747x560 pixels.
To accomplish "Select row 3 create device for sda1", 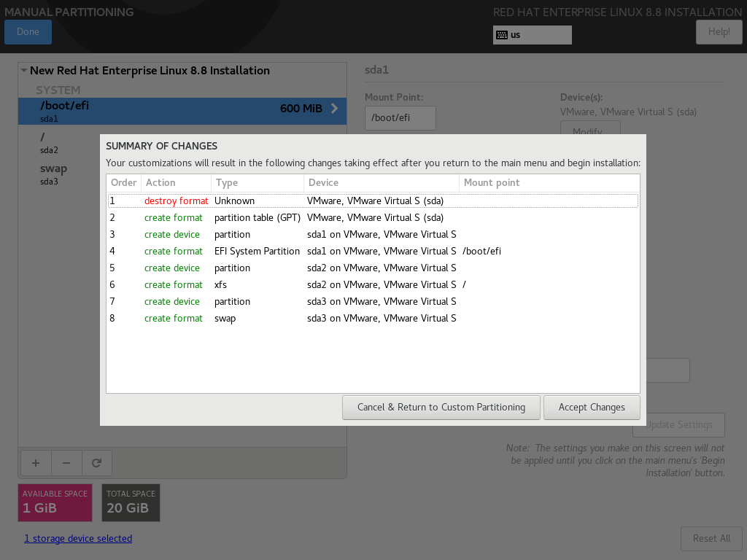I will 373,234.
